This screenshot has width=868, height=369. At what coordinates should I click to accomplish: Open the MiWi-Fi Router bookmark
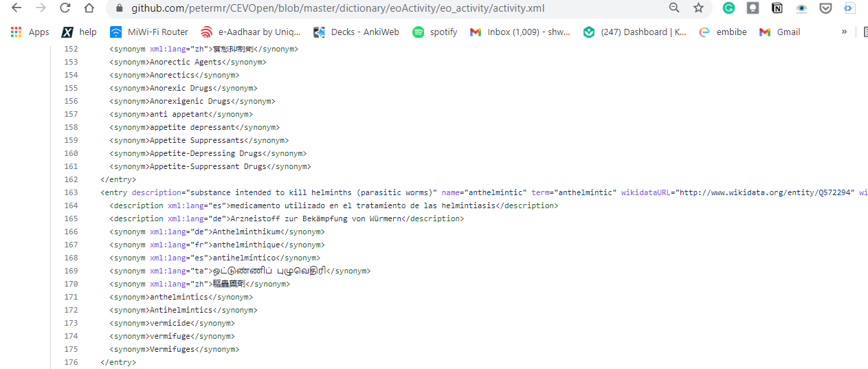(148, 32)
